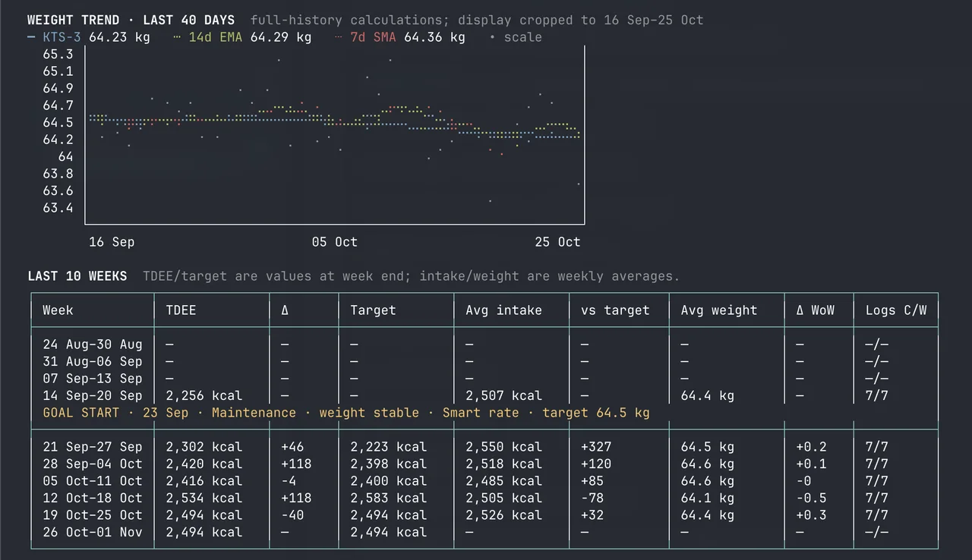Click the 2,583 kcal target cell
The width and height of the screenshot is (972, 560).
pyautogui.click(x=389, y=498)
